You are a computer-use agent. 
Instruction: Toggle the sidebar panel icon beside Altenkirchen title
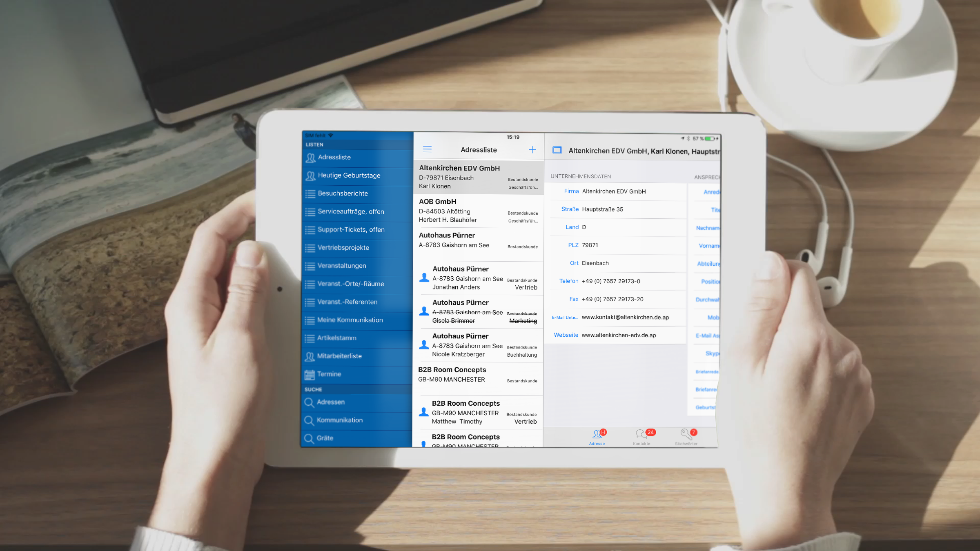(557, 150)
